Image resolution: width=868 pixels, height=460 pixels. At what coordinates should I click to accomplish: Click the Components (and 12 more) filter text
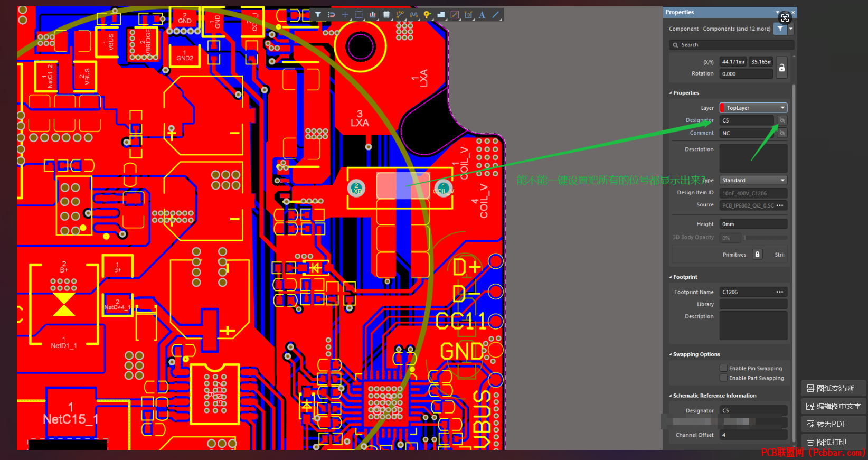[737, 29]
